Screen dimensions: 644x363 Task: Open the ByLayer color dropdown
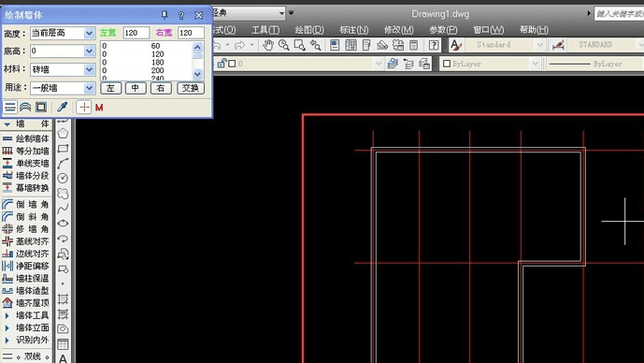pos(490,64)
